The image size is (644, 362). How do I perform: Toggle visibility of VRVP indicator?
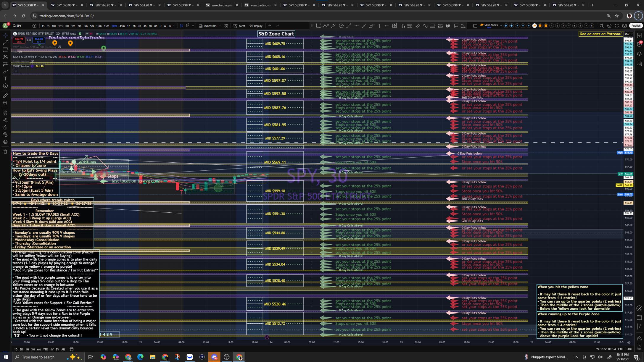coord(59,47)
